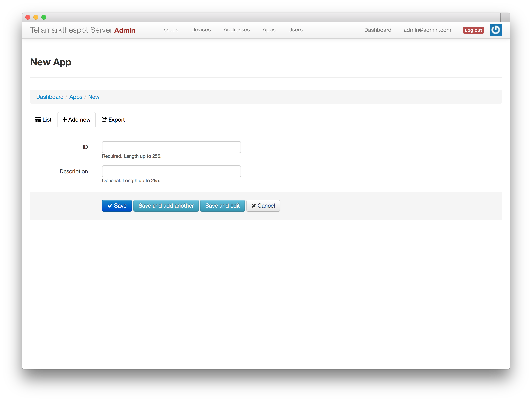Click the blue power icon in navbar
532x401 pixels.
pos(495,30)
